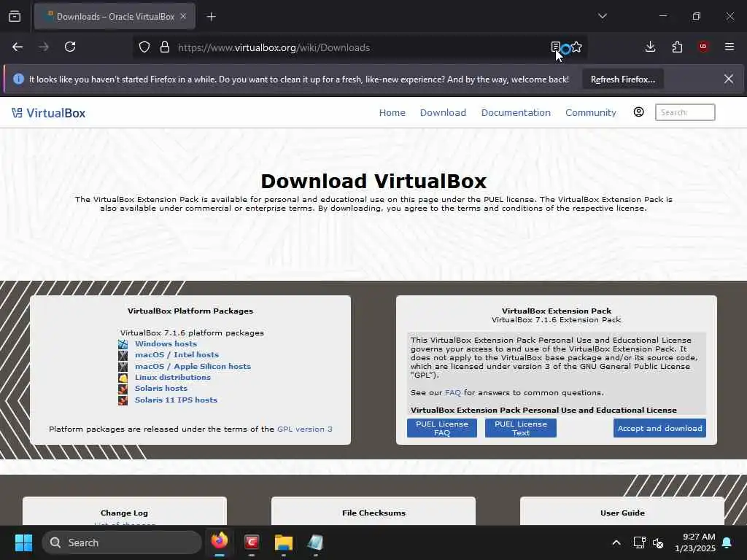Viewport: 747px width, 560px height.
Task: Open the clock showing 9:27 AM
Action: pyautogui.click(x=695, y=542)
